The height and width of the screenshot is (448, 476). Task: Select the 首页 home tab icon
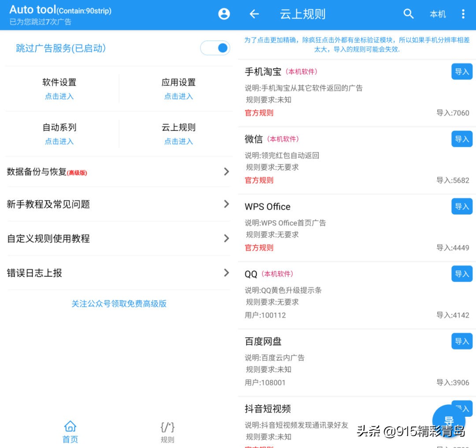coord(70,426)
